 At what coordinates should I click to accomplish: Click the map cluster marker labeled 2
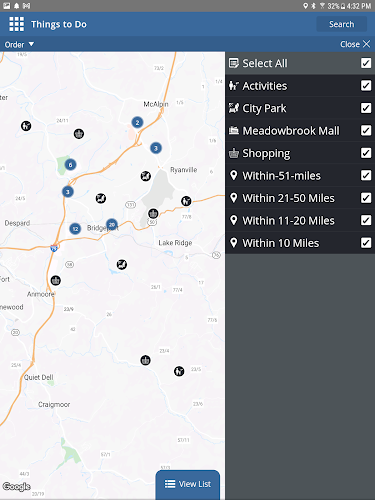(137, 122)
